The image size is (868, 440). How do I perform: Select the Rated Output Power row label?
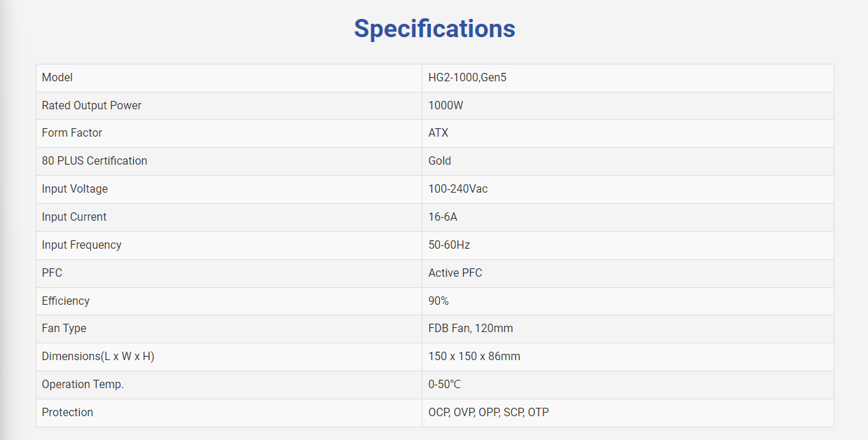coord(92,105)
